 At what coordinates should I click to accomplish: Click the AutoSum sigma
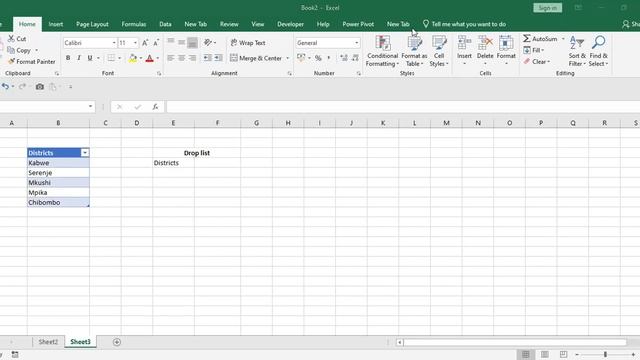527,38
